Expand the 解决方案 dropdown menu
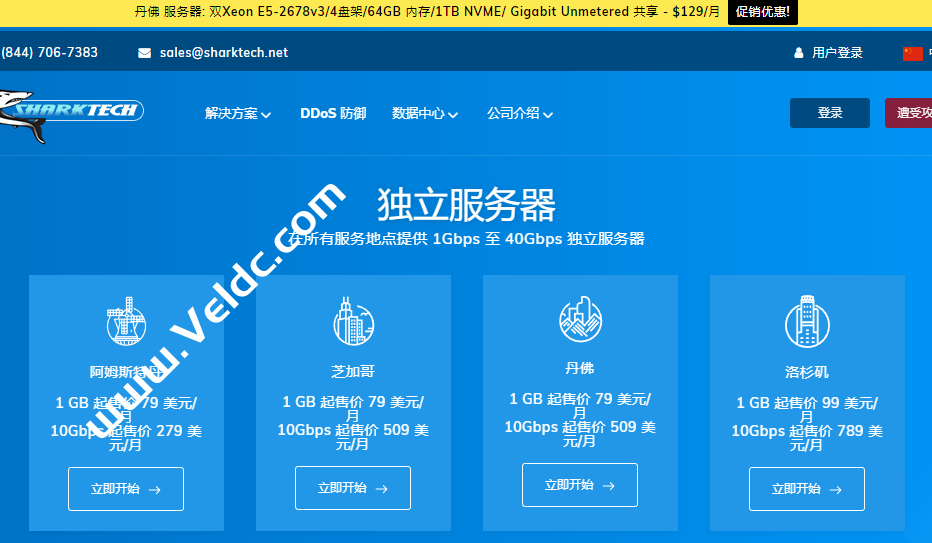The height and width of the screenshot is (543, 932). pos(238,113)
